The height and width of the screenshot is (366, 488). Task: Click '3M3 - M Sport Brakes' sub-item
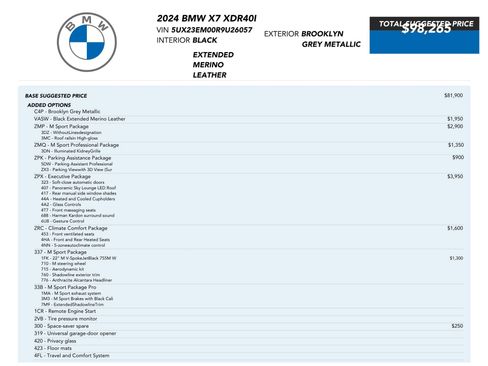pos(77,299)
